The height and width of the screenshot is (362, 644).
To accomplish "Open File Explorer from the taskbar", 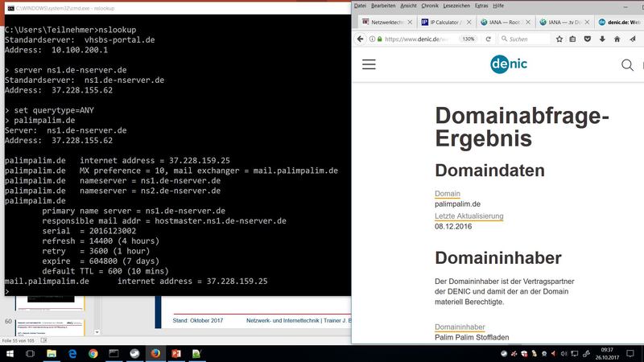I will [x=52, y=353].
